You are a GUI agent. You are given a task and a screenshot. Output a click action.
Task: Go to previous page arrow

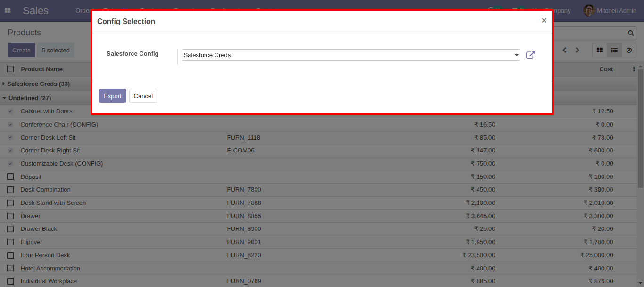point(564,50)
